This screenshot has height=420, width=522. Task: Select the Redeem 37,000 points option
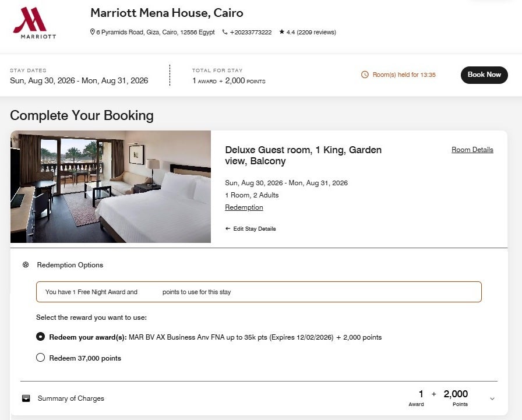pos(40,358)
